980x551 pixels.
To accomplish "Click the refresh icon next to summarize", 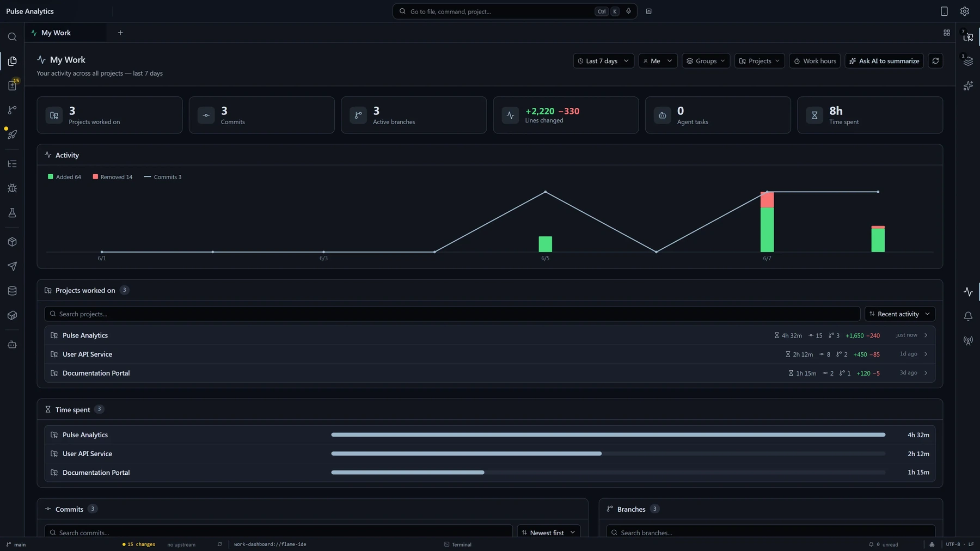I will pos(935,61).
